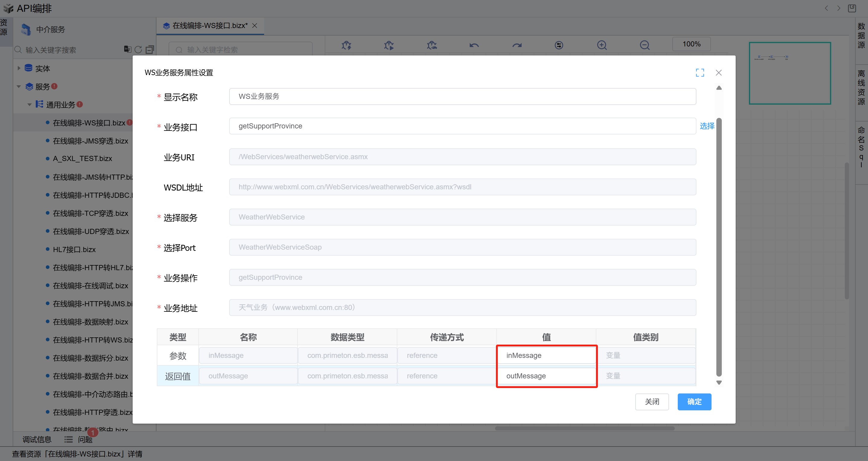Click the zoom out magnifier icon
Screen dimensions: 868x461
(x=645, y=45)
